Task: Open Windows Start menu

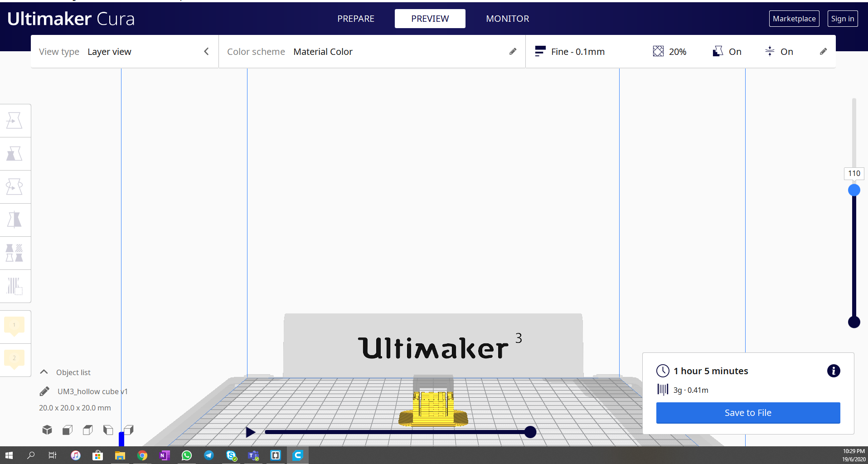Action: (9, 455)
